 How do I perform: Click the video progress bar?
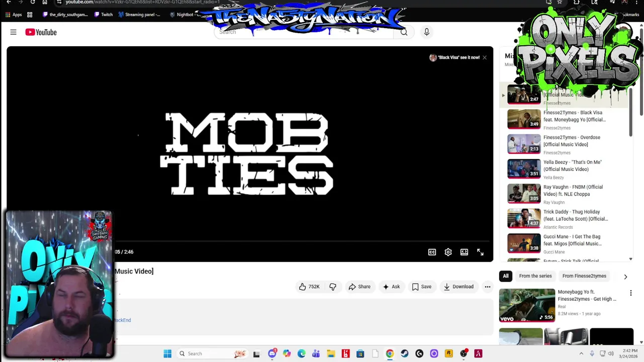pyautogui.click(x=302, y=242)
